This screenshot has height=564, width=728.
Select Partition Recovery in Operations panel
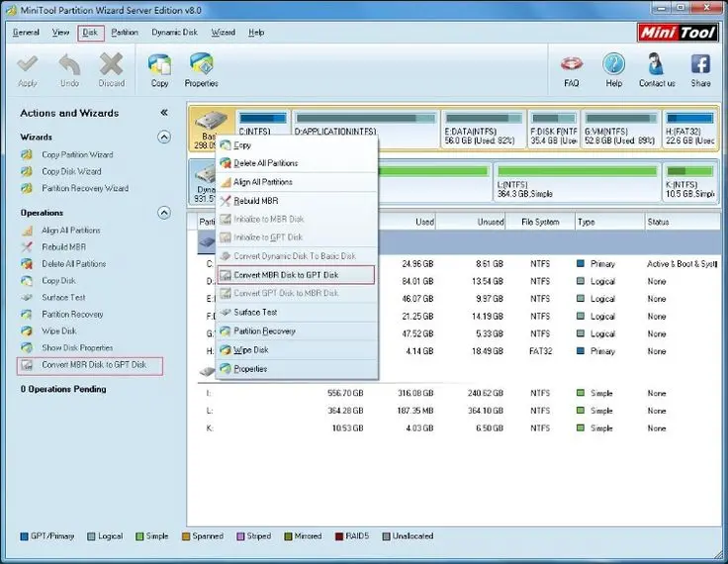point(72,314)
